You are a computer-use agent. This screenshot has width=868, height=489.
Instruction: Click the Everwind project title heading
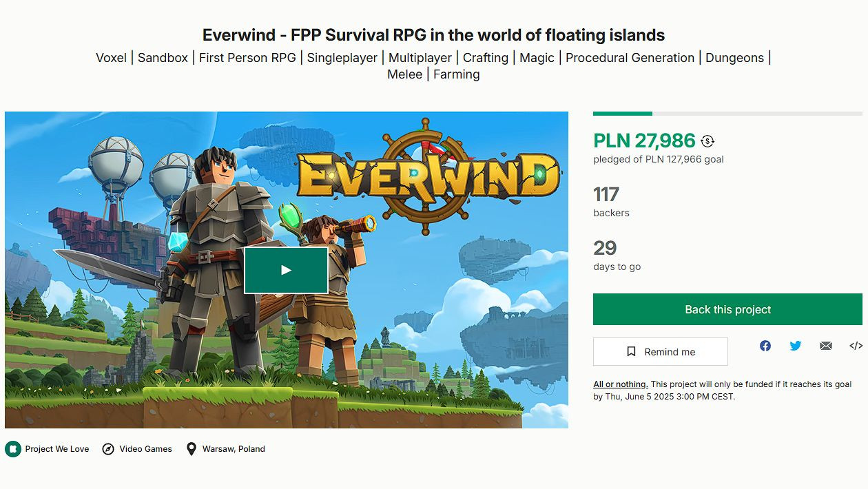pyautogui.click(x=433, y=35)
